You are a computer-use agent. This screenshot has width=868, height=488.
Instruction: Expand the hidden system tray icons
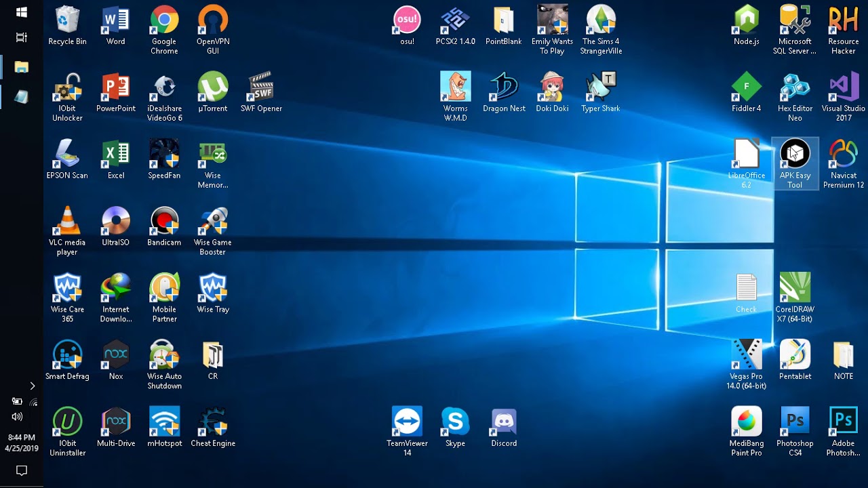[32, 386]
